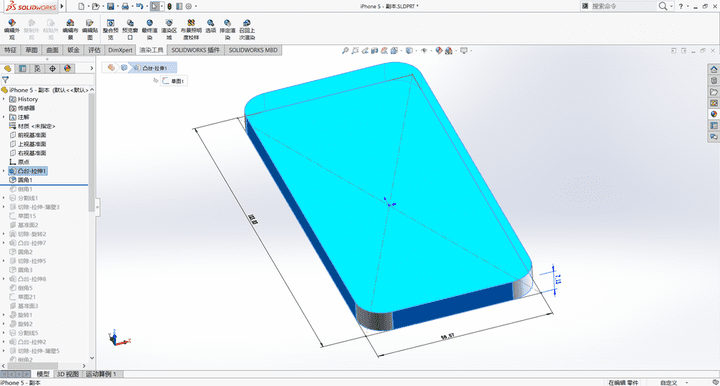Click the 召回上次渲染 (Recall Last Render) button

(x=247, y=30)
